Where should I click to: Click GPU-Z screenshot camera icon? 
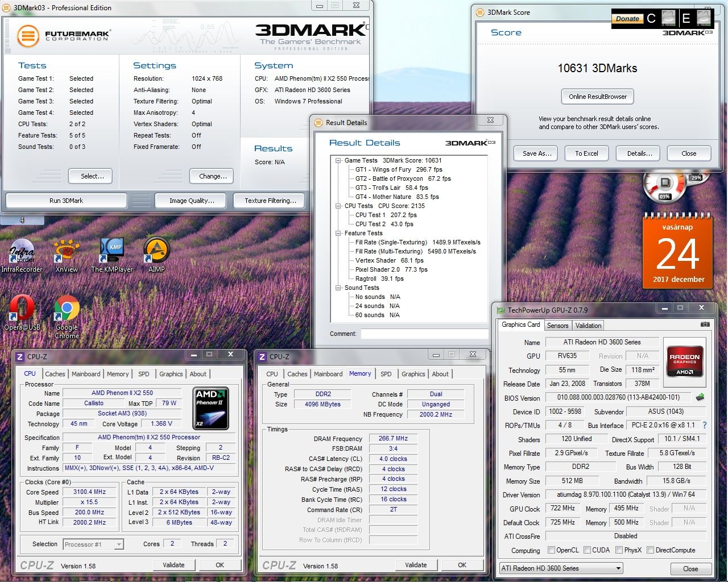[x=705, y=325]
